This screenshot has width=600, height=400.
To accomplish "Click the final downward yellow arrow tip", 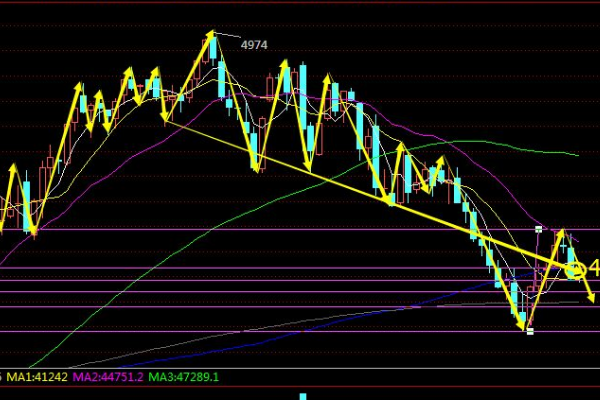I will [593, 300].
